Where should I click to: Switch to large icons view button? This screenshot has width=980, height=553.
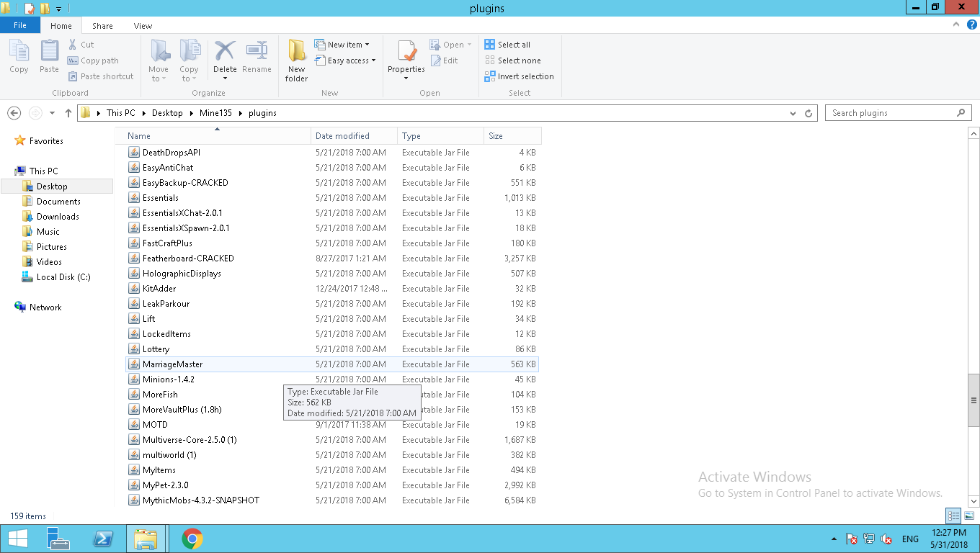coord(968,516)
